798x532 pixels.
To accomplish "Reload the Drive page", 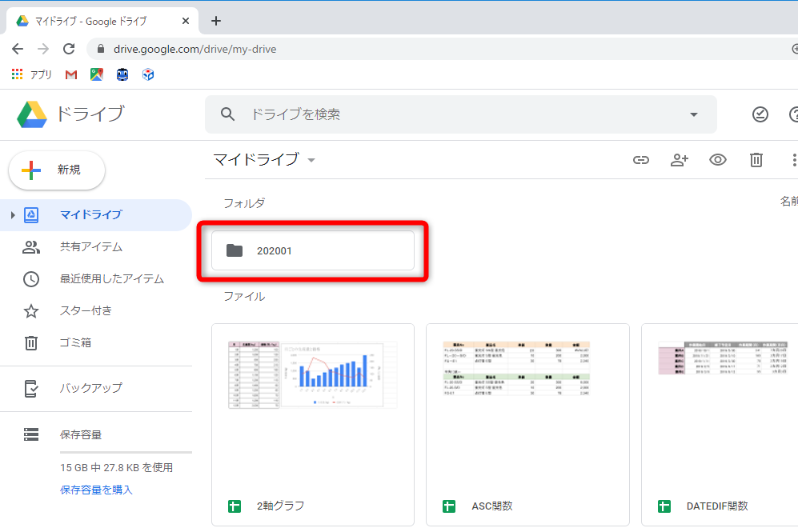I will click(69, 48).
